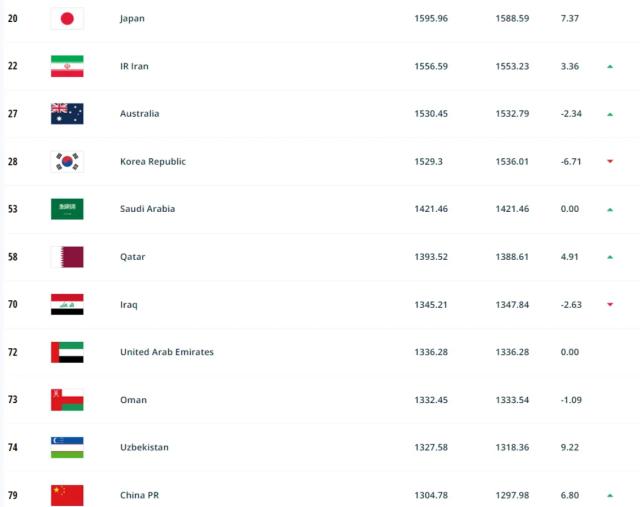Open the United Arab Emirates team link

(166, 352)
